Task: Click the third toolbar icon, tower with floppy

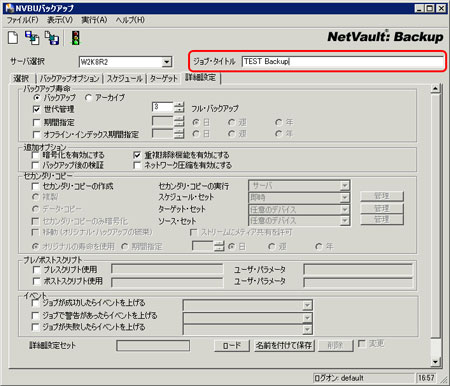Action: click(x=52, y=38)
